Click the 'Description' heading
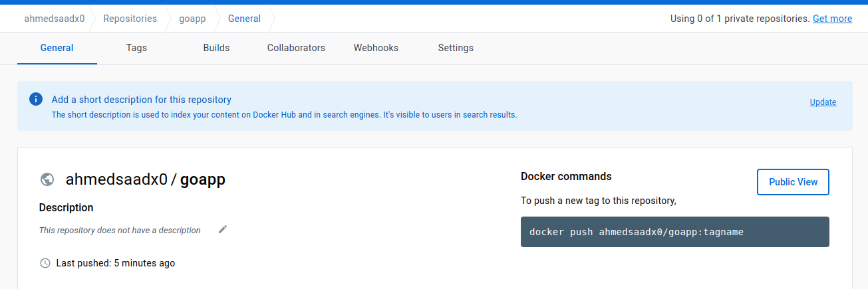868x289 pixels. pyautogui.click(x=66, y=208)
